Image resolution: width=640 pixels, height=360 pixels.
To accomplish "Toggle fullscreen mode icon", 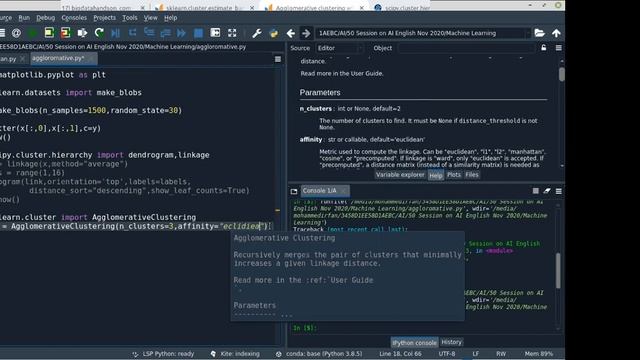I will (232, 33).
